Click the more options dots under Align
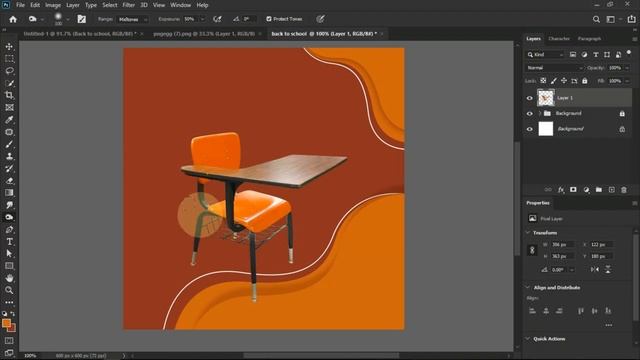Screen dimensions: 640x360 tap(609, 325)
